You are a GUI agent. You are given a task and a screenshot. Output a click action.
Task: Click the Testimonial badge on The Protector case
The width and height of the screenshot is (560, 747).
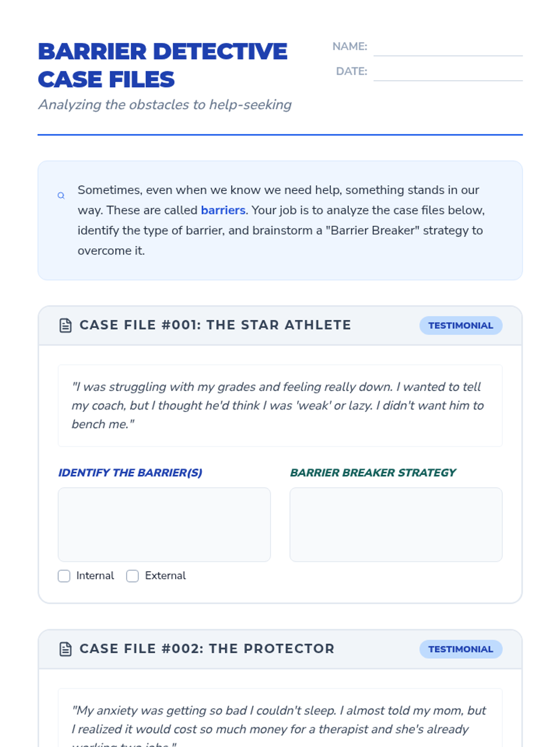460,649
